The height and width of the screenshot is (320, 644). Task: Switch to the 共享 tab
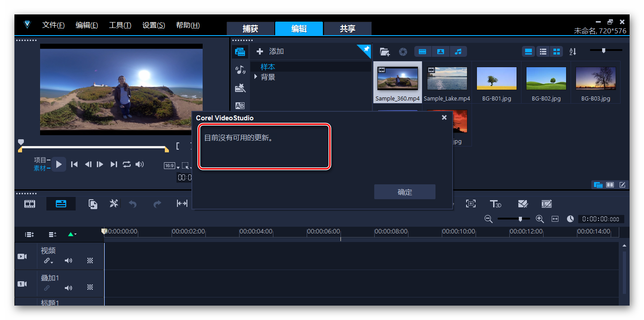point(348,28)
